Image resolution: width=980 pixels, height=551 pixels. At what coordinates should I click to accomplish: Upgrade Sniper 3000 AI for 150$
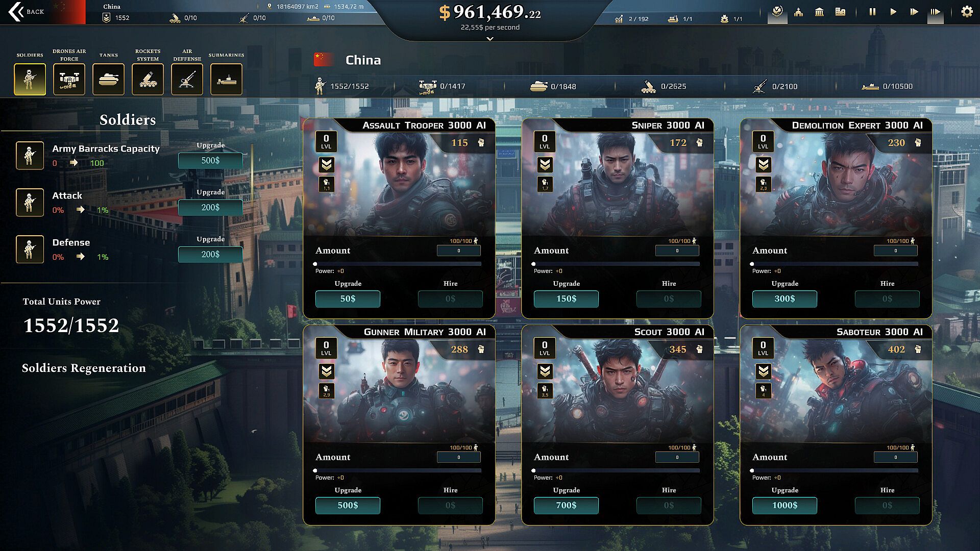(566, 299)
